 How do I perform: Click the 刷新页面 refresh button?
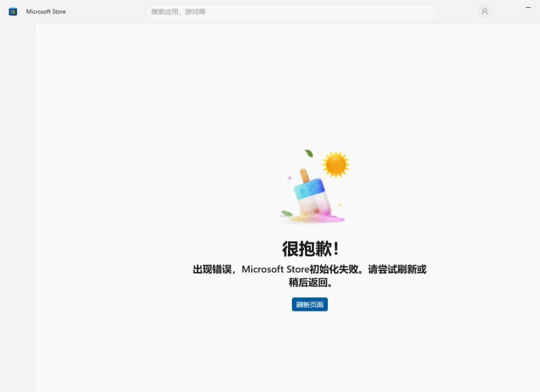pyautogui.click(x=309, y=304)
